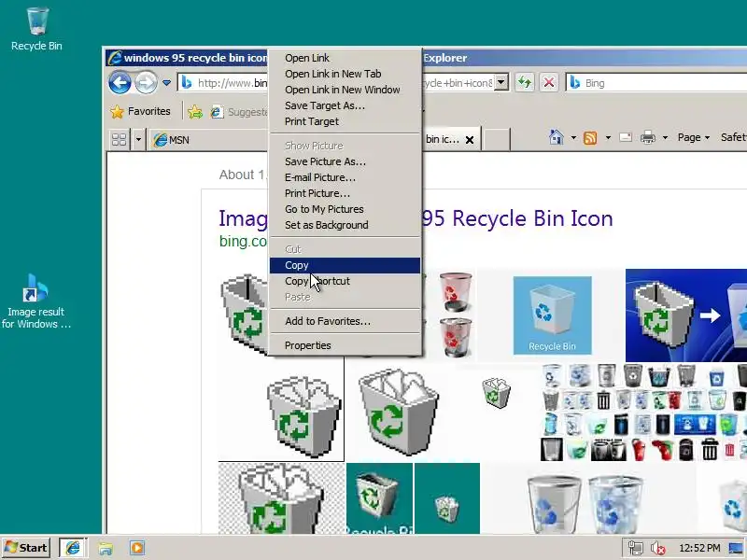Click the Home page icon
Viewport: 747px width, 560px height.
coord(556,137)
